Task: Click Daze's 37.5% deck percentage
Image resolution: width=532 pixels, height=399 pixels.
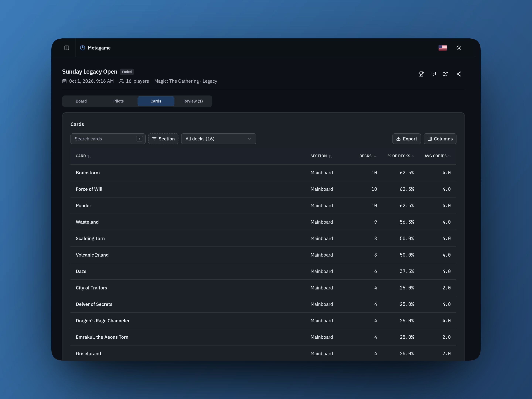Action: point(407,271)
